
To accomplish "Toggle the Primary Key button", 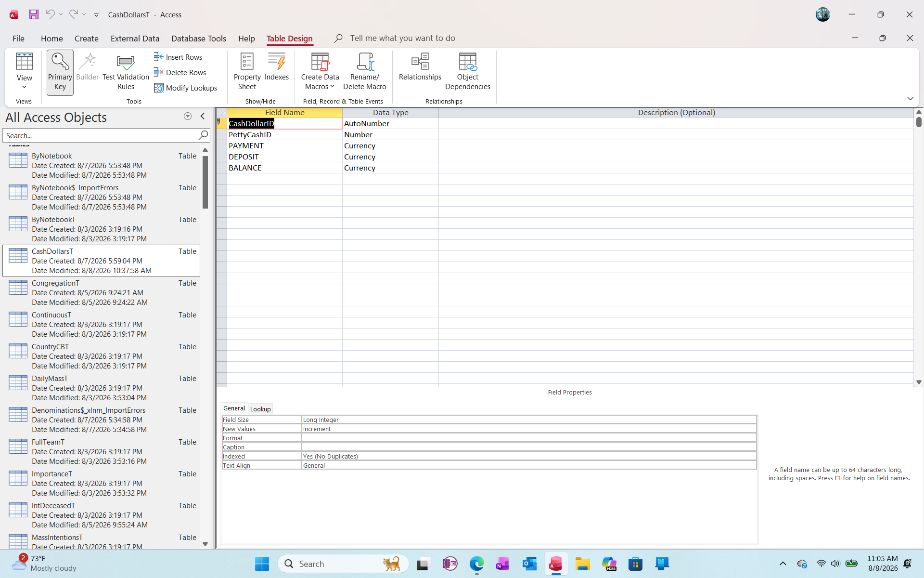I will [x=60, y=72].
